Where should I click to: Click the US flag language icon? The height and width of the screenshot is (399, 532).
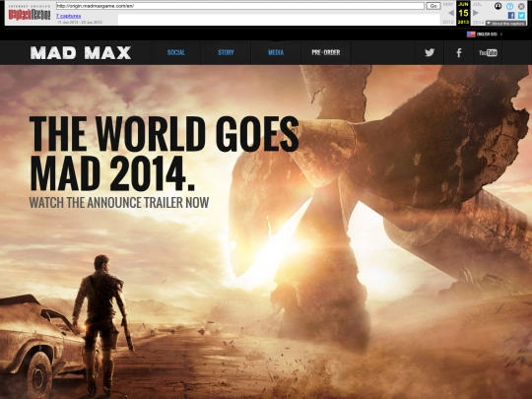(471, 33)
